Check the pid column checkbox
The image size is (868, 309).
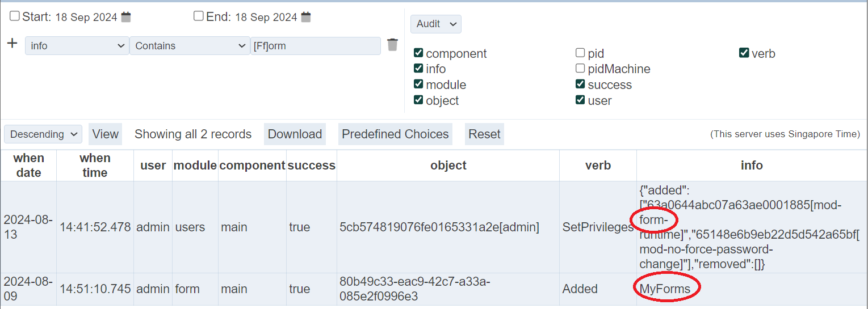click(x=580, y=53)
